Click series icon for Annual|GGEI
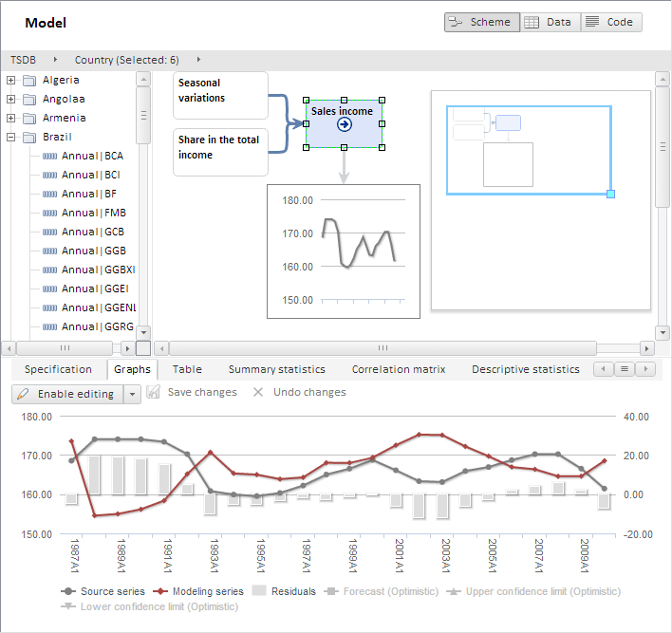The image size is (672, 633). tap(49, 289)
